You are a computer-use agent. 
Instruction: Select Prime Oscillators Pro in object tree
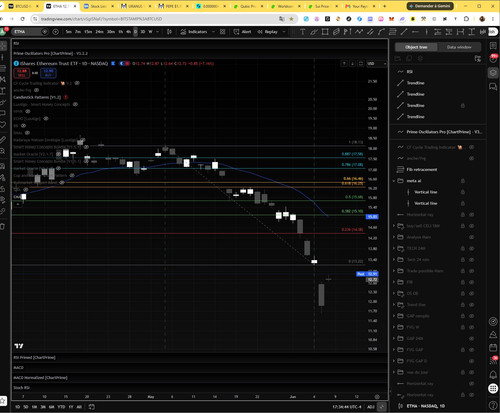point(444,132)
